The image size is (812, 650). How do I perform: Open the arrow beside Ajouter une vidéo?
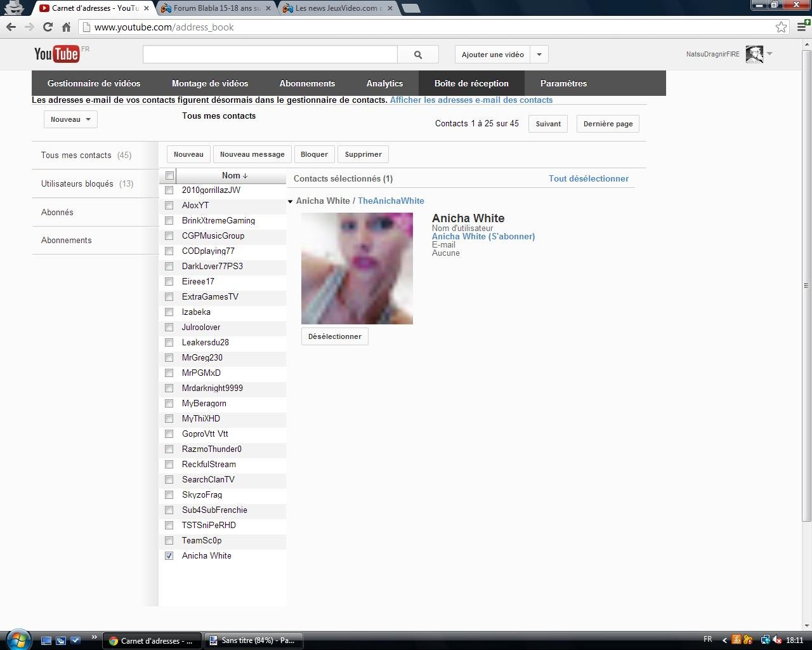[x=539, y=55]
